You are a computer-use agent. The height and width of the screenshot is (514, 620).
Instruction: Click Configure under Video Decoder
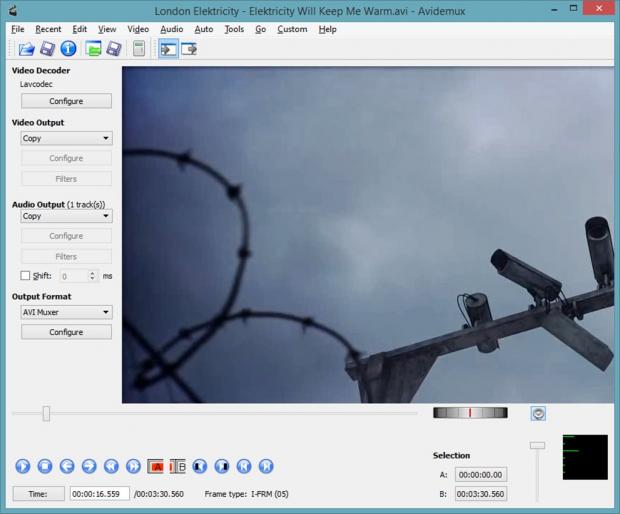66,101
